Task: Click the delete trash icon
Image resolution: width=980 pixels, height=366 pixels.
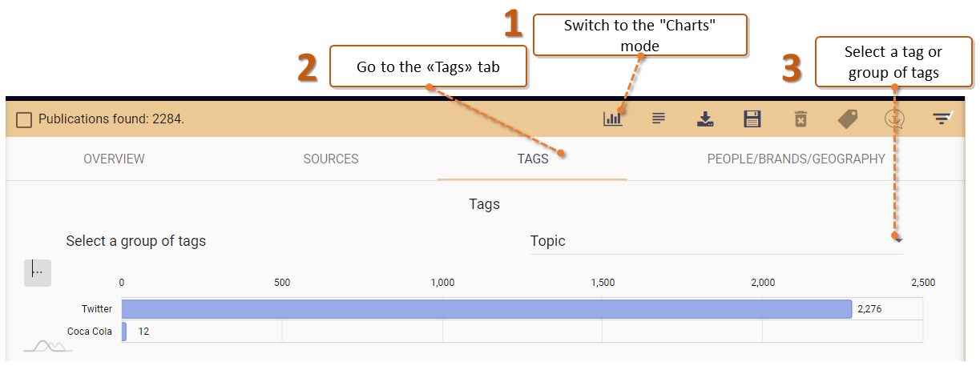Action: click(800, 119)
